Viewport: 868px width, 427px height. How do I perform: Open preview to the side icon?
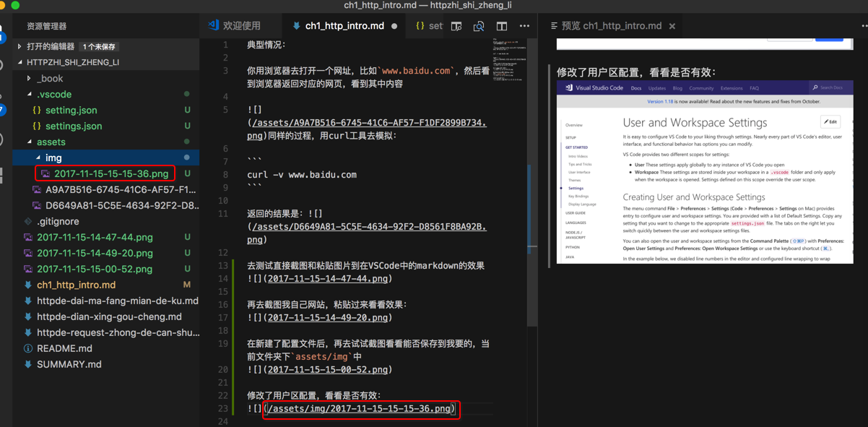pos(456,26)
